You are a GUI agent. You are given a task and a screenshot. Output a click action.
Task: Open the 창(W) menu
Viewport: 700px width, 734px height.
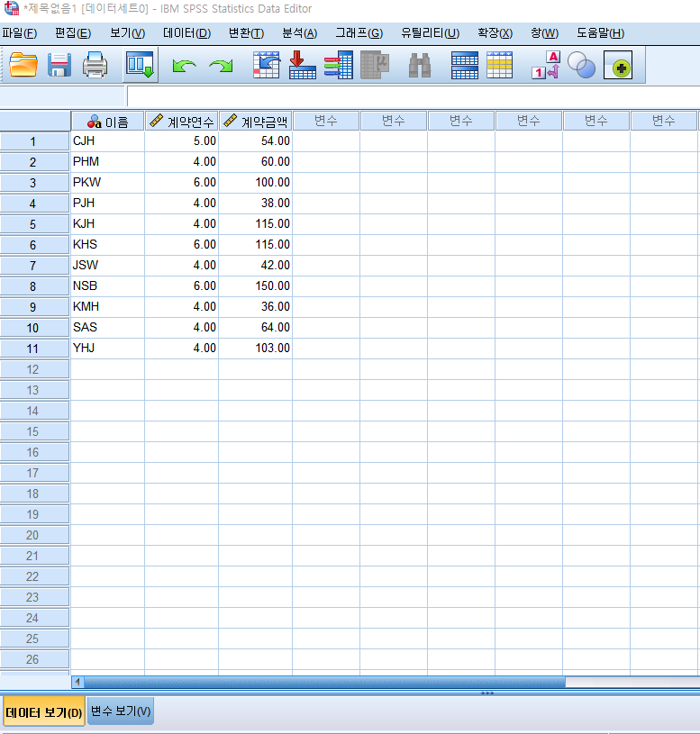coord(544,33)
